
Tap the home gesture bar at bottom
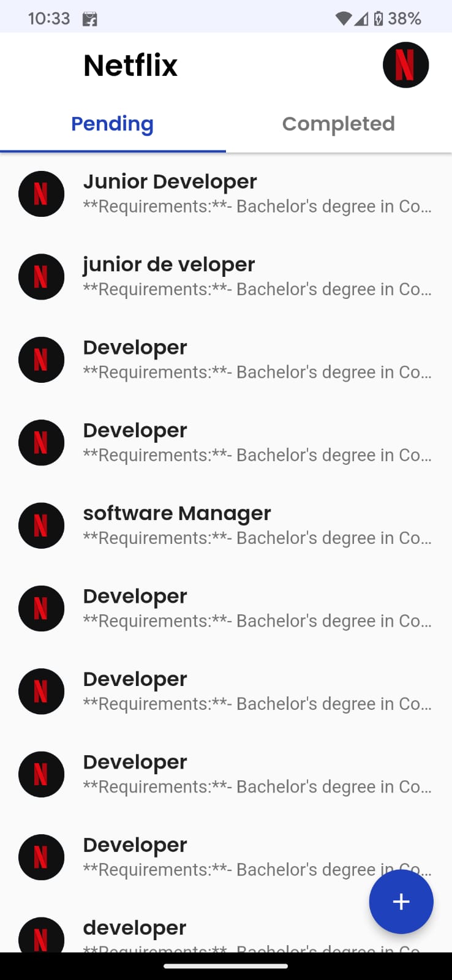pyautogui.click(x=226, y=966)
